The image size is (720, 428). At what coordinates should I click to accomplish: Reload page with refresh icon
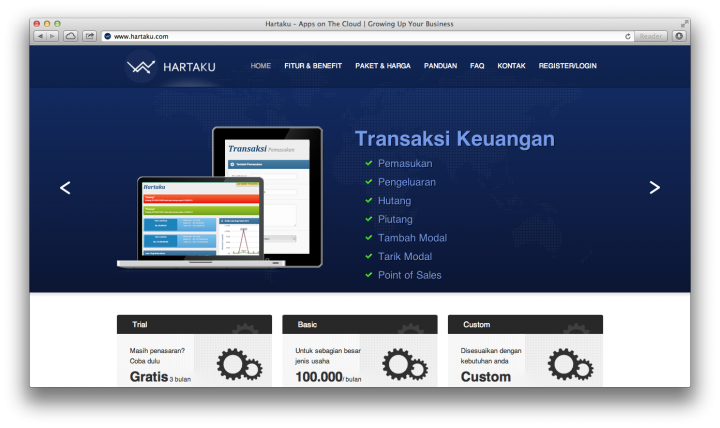coord(628,36)
